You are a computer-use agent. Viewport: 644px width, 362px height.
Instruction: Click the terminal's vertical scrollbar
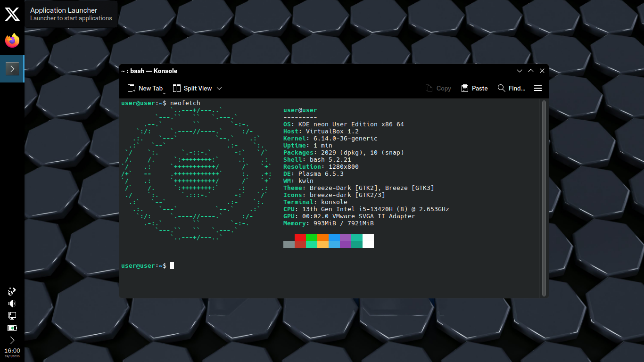(544, 198)
